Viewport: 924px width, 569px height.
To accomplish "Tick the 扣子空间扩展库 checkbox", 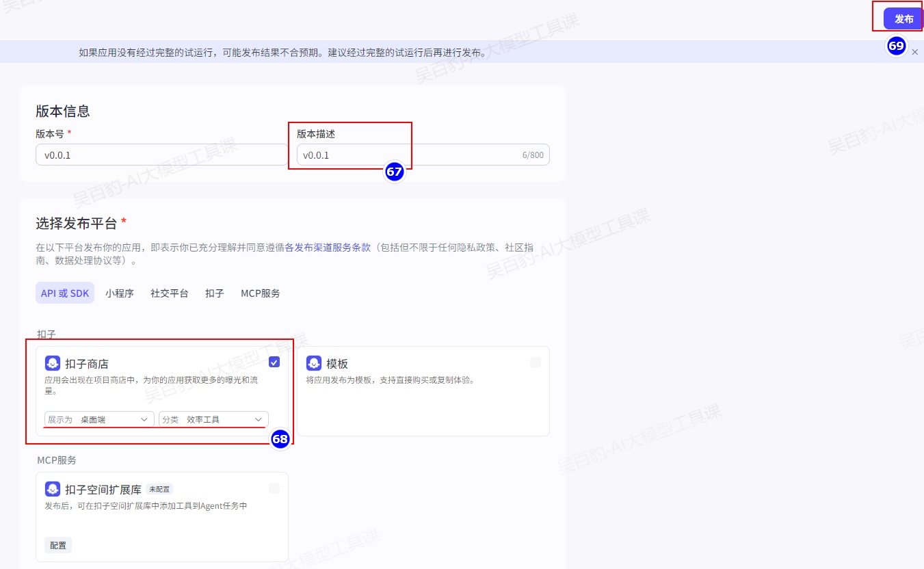I will pyautogui.click(x=274, y=488).
